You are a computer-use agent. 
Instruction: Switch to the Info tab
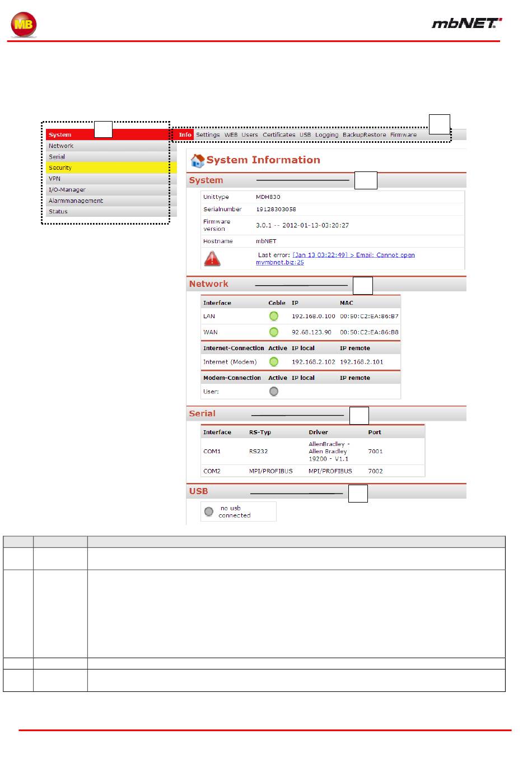pyautogui.click(x=185, y=135)
